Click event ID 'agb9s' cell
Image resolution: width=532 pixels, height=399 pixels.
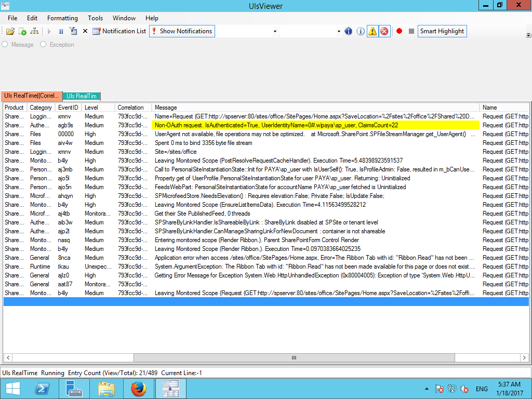tap(65, 125)
